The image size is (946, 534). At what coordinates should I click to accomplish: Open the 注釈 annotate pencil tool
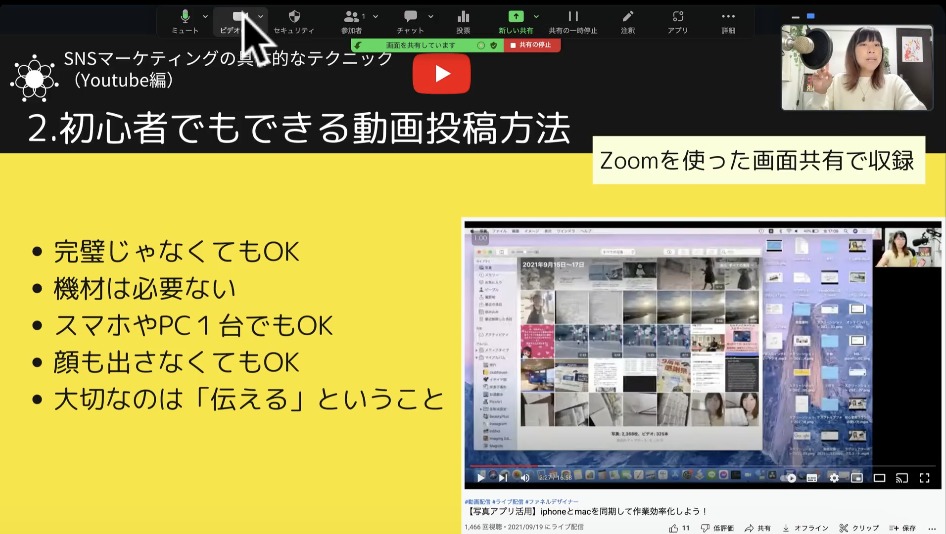click(x=627, y=21)
